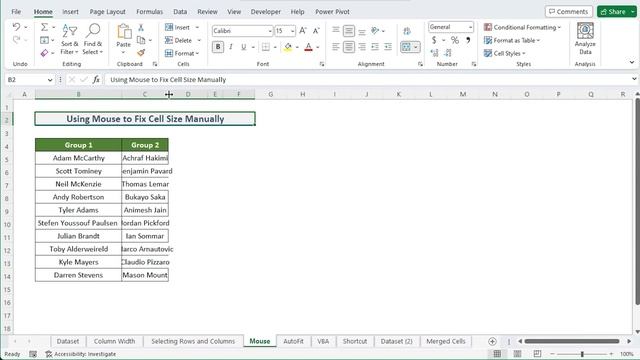This screenshot has width=640, height=360.
Task: Switch to the Formulas ribbon tab
Action: (x=149, y=12)
